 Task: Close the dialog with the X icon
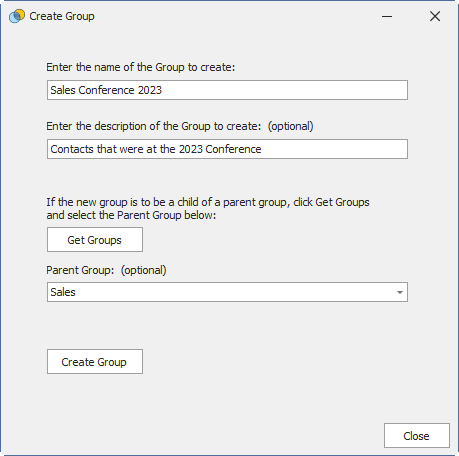coord(435,16)
